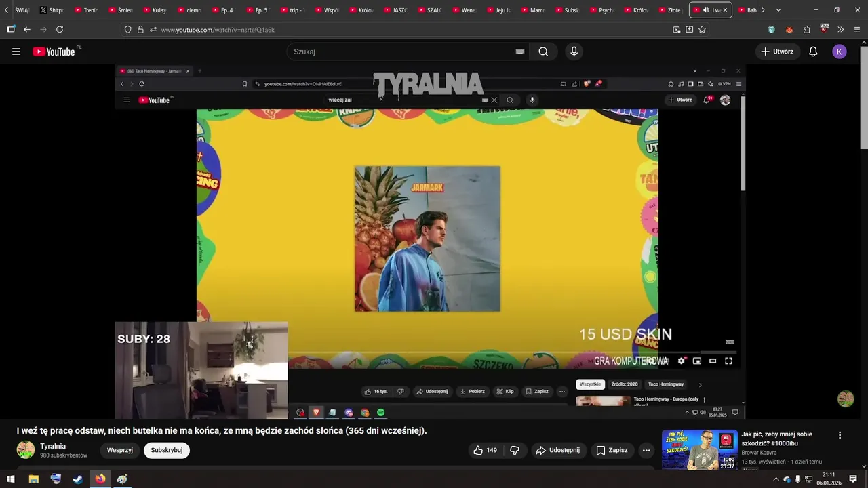Open Steam from the taskbar
Image resolution: width=868 pixels, height=488 pixels.
pyautogui.click(x=78, y=479)
